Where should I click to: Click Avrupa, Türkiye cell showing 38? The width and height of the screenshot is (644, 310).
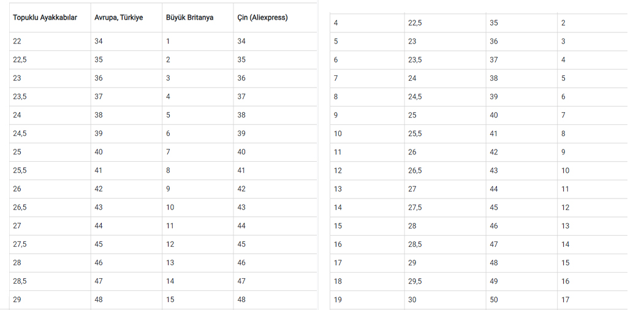(x=99, y=115)
